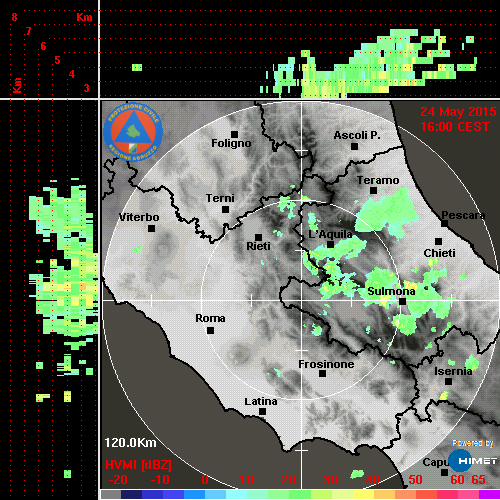Click the '-20' dBZ scale value

point(118,480)
